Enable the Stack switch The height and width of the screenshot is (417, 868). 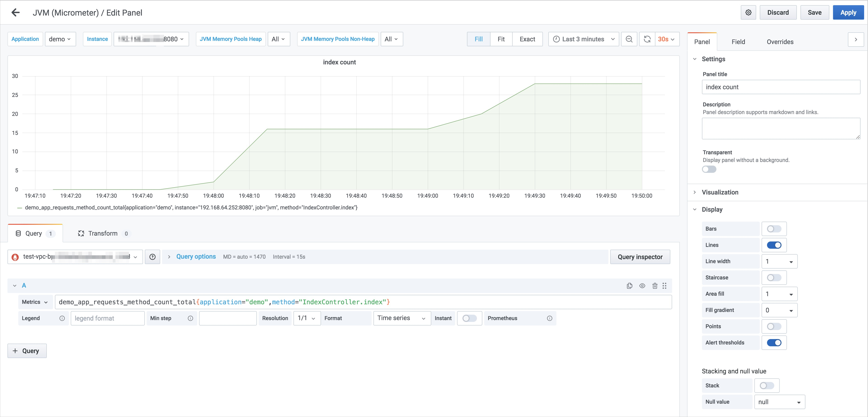(x=767, y=386)
